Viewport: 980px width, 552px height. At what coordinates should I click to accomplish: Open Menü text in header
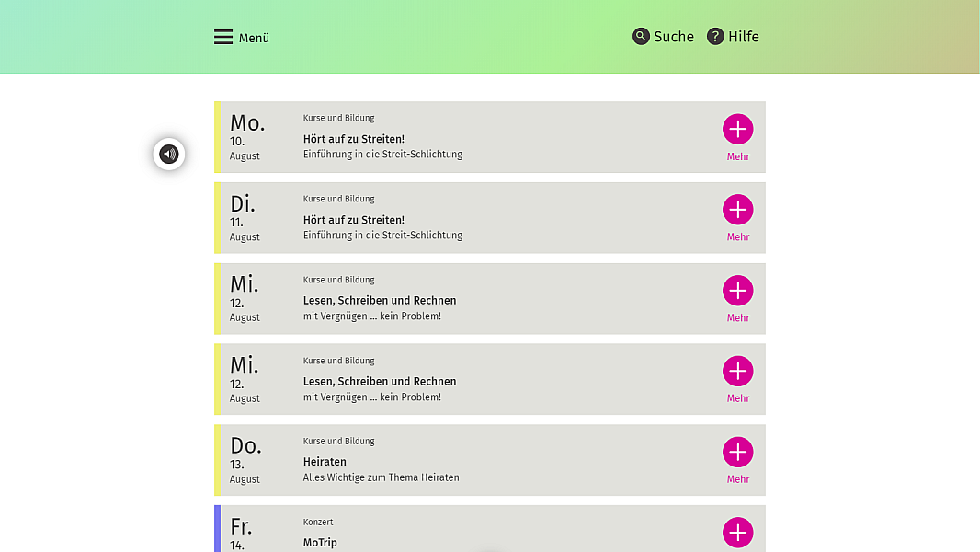tap(254, 38)
